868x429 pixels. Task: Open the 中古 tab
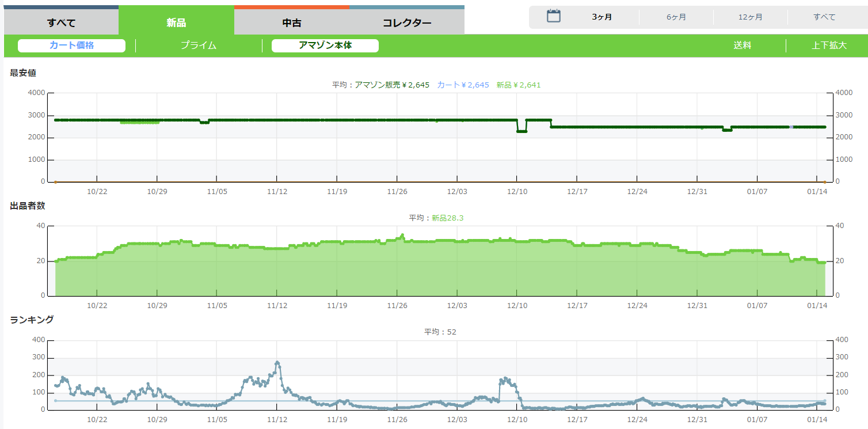[292, 23]
